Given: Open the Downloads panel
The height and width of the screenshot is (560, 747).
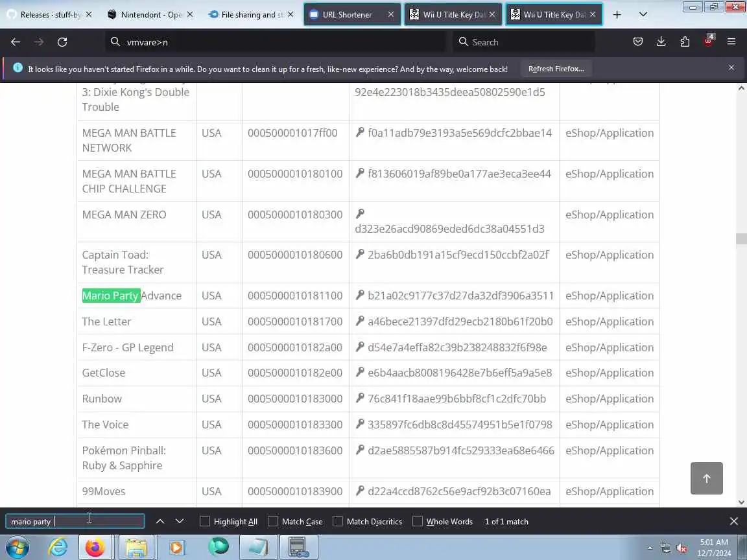Looking at the screenshot, I should (x=661, y=42).
